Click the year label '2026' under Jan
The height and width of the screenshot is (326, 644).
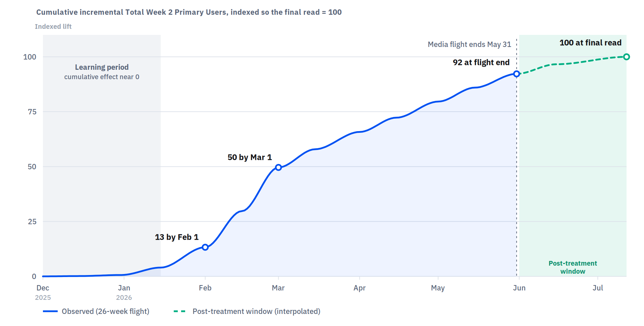124,297
